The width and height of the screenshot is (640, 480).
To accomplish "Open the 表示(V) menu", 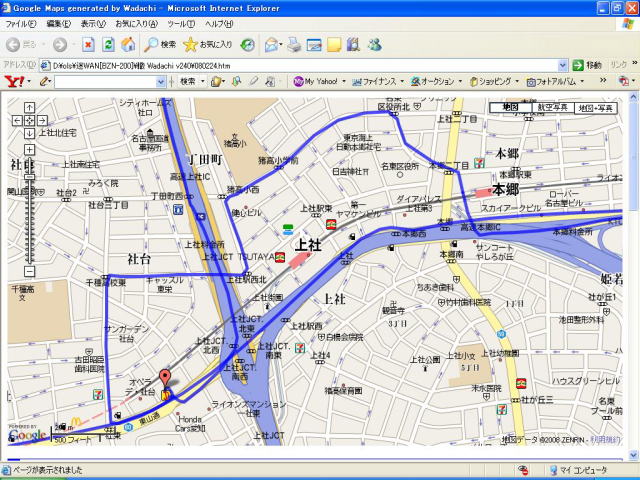I will (93, 24).
